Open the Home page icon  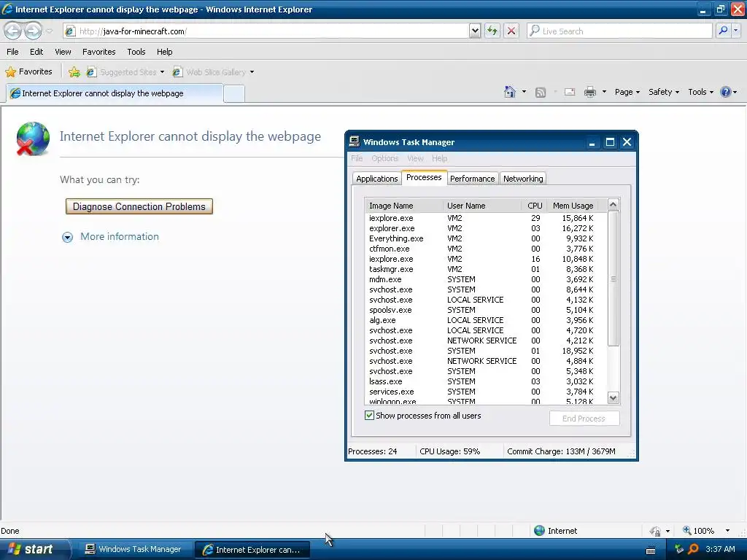[x=510, y=92]
